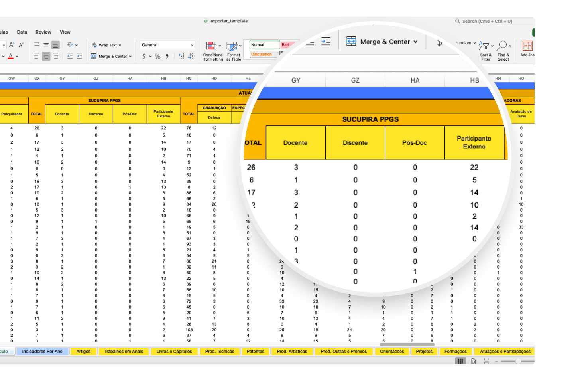588x376 pixels.
Task: Open the General number format dropdown
Action: [167, 45]
